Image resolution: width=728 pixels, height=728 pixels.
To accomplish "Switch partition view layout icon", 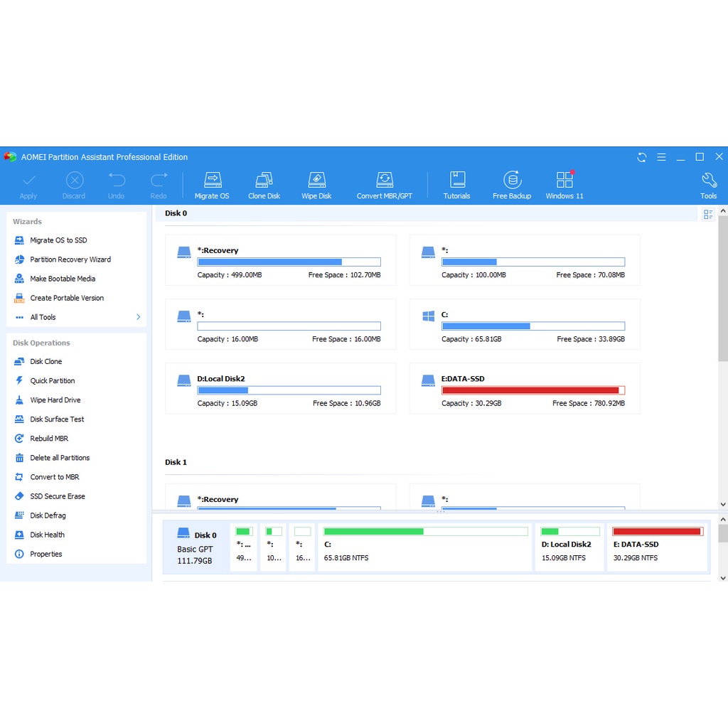I will 708,215.
